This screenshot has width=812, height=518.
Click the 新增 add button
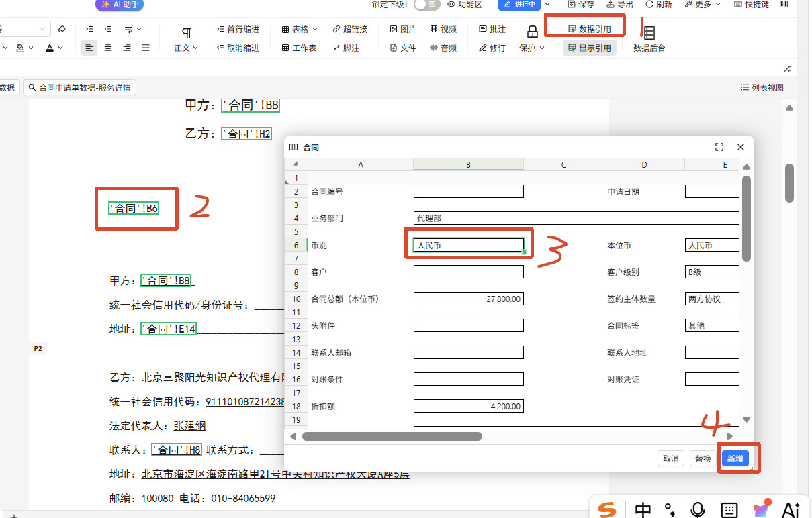click(735, 458)
